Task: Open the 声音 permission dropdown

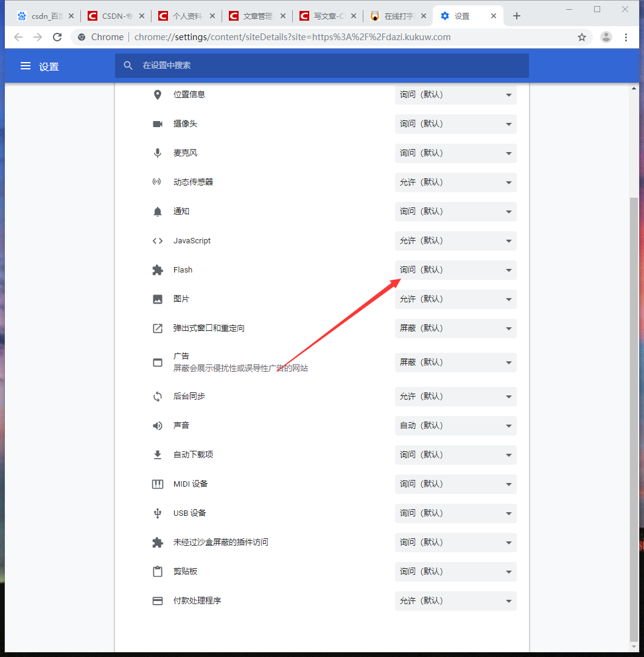Action: click(455, 426)
